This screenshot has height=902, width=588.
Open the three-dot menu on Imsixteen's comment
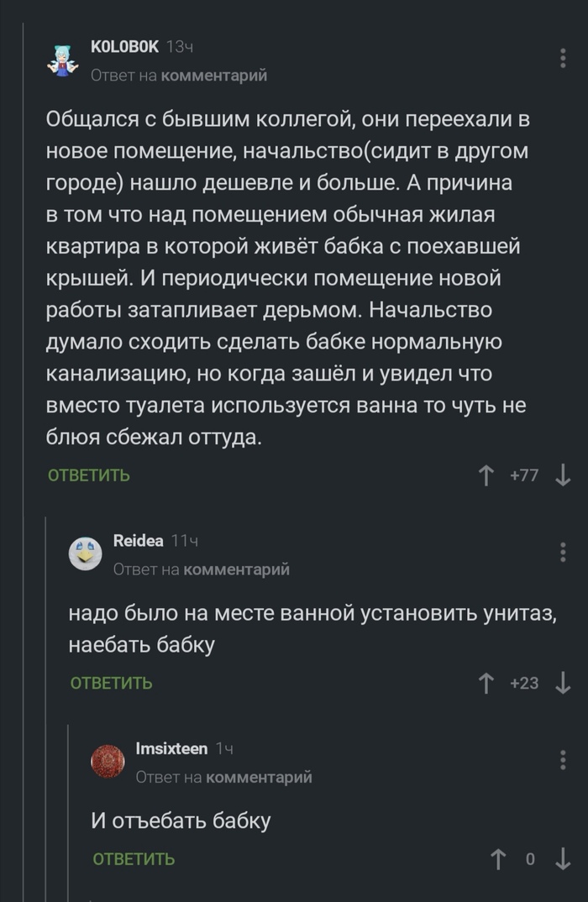(x=561, y=761)
